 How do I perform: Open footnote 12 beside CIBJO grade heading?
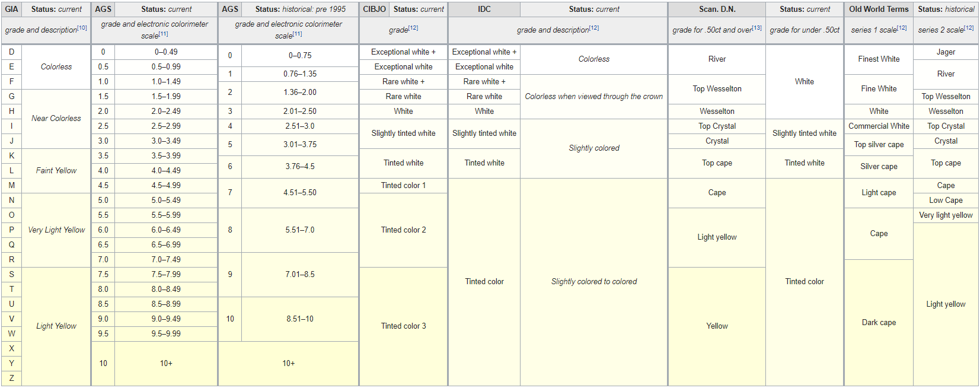(413, 28)
